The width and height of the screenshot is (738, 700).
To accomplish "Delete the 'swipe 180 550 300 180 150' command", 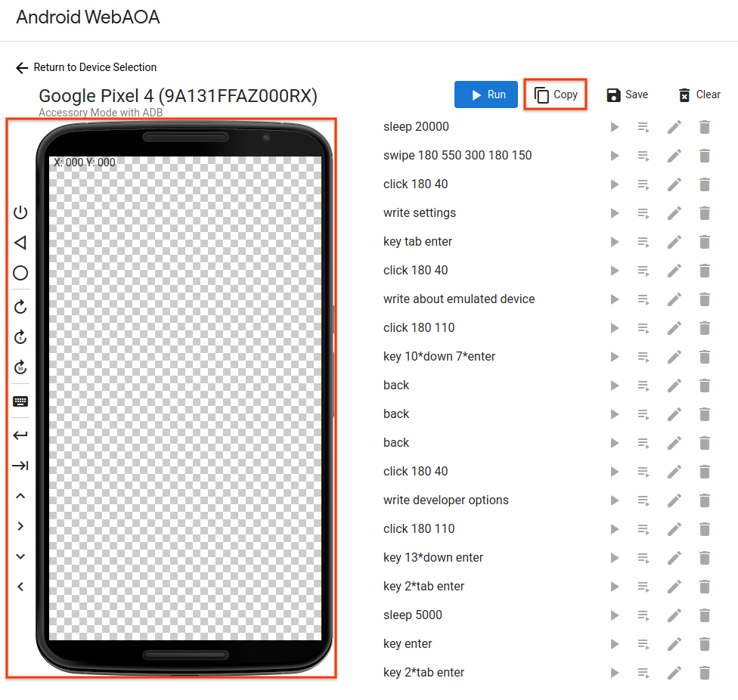I will tap(704, 156).
